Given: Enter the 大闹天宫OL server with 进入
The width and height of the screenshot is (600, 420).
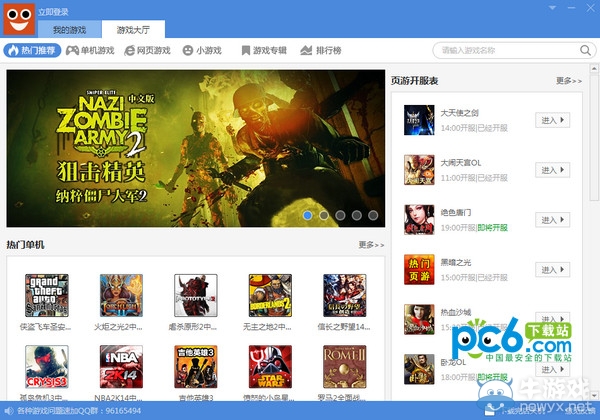Looking at the screenshot, I should 552,170.
